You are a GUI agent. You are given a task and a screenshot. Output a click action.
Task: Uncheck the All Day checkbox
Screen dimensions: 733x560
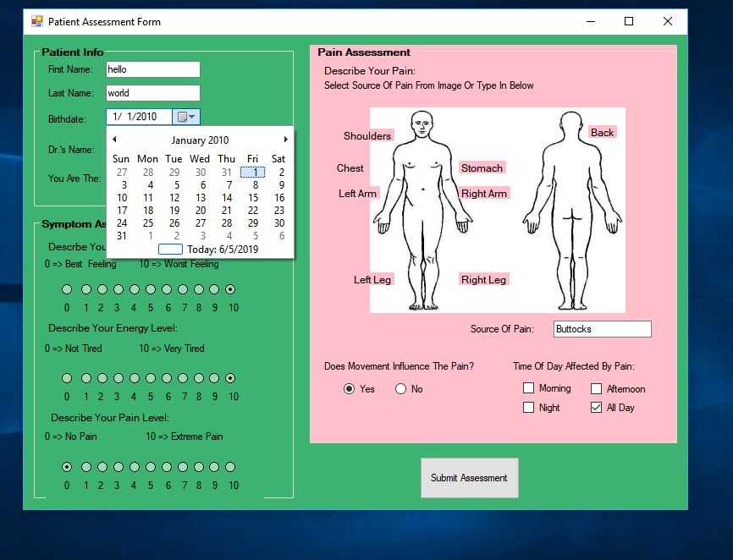[595, 407]
